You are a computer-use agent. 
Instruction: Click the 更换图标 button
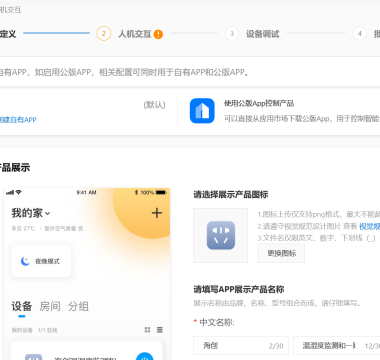pyautogui.click(x=281, y=253)
